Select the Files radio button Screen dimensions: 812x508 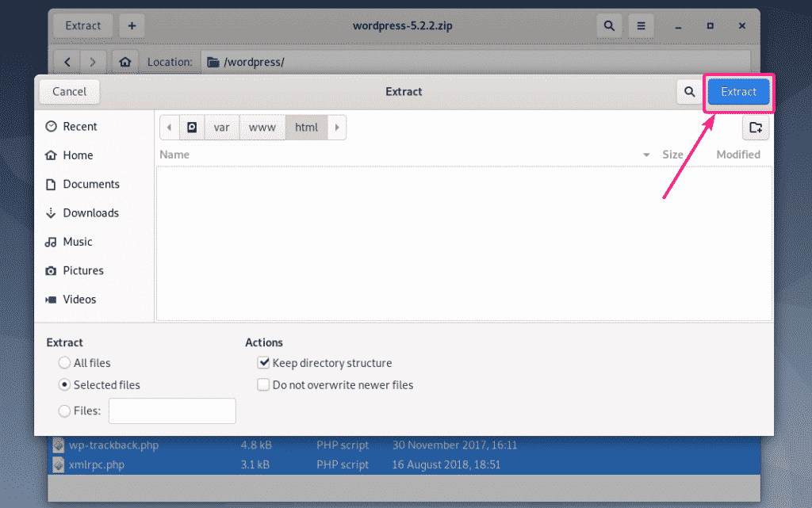tap(64, 411)
